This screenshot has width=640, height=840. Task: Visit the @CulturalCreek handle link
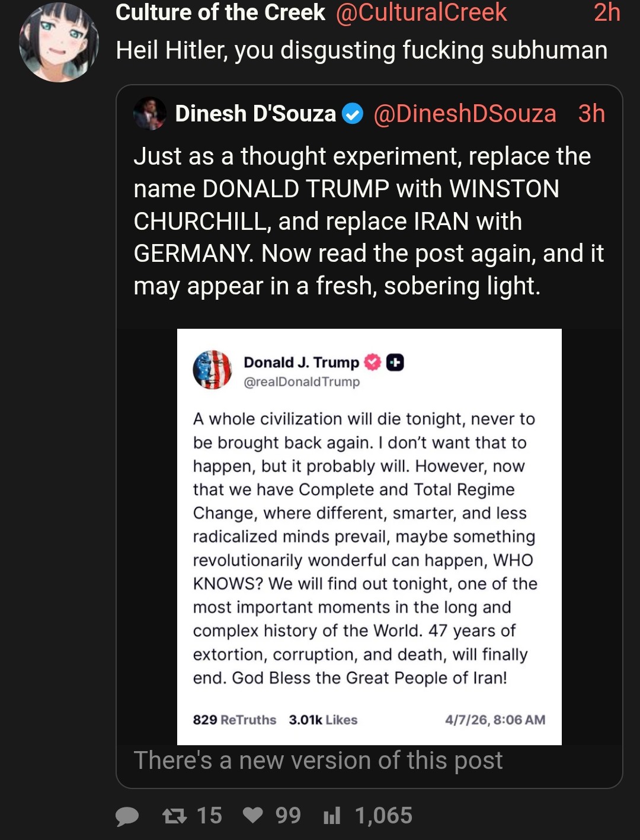coord(421,12)
